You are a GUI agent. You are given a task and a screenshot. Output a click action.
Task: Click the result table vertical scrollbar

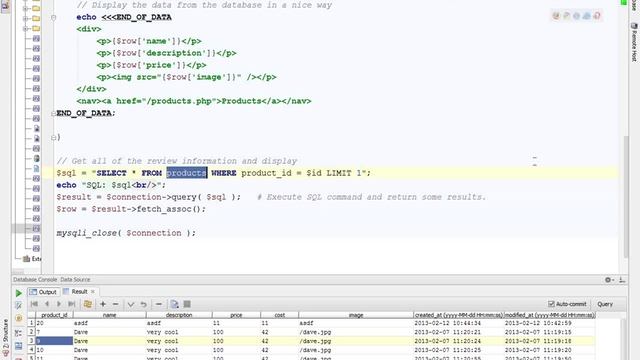(623, 339)
